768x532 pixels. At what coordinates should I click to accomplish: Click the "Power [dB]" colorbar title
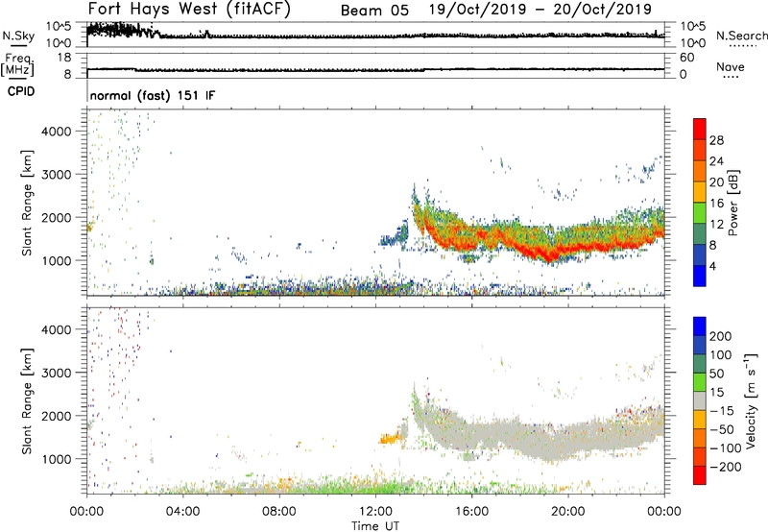732,204
